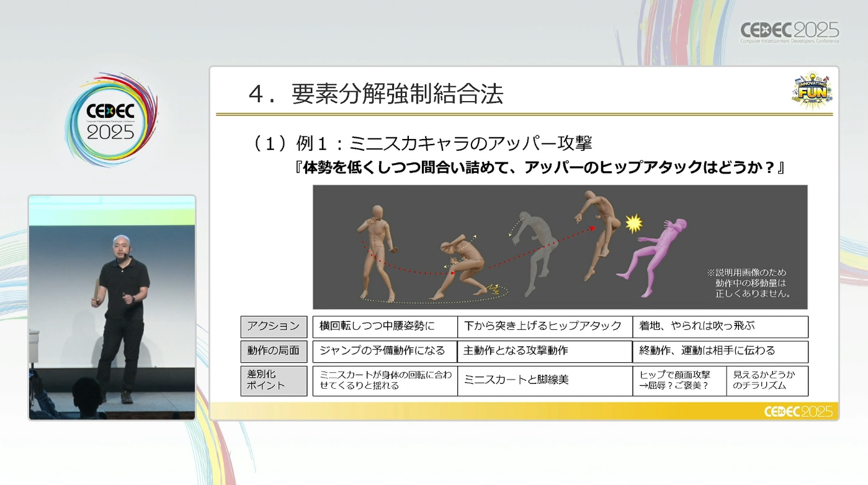Click the speaker camera video thumbnail

pos(112,308)
